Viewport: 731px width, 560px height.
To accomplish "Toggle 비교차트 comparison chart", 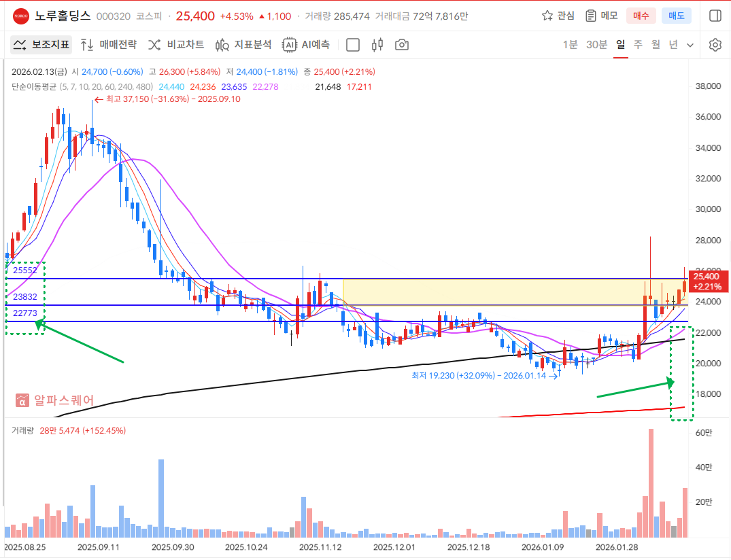I will (176, 45).
